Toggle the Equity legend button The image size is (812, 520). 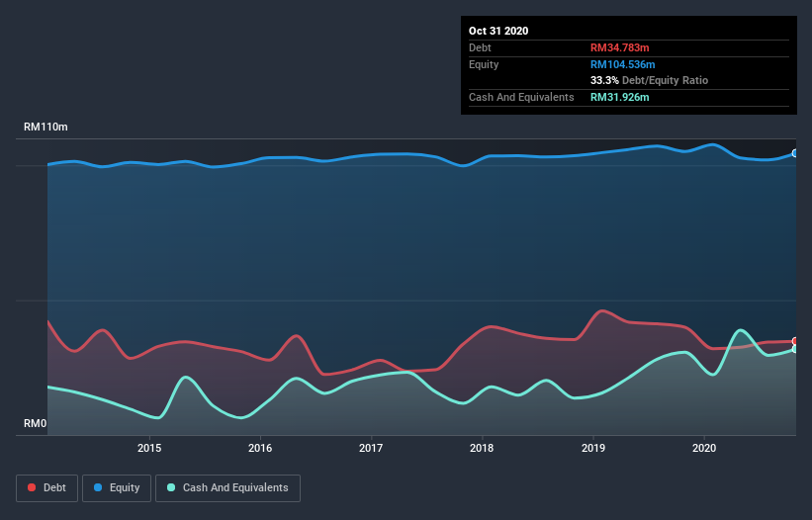117,488
